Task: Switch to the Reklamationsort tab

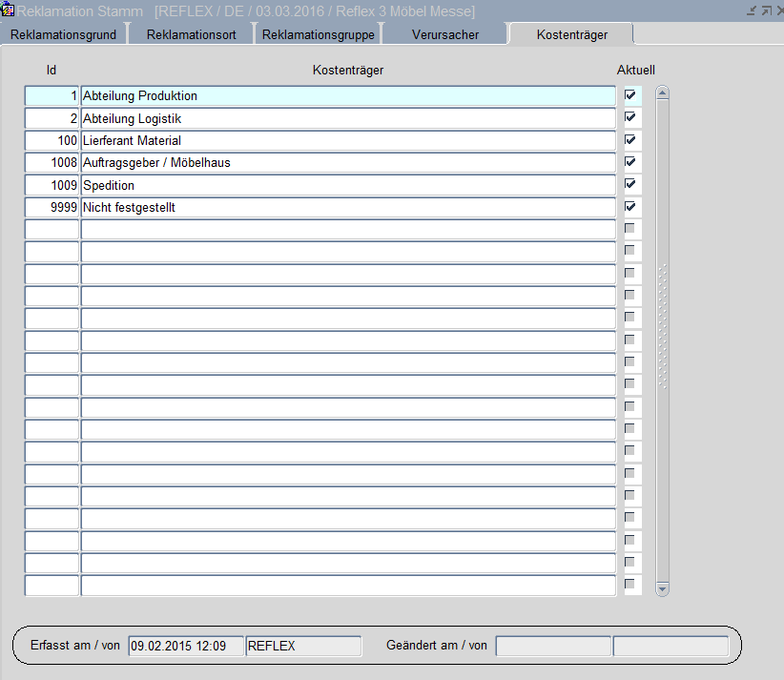Action: (x=191, y=34)
